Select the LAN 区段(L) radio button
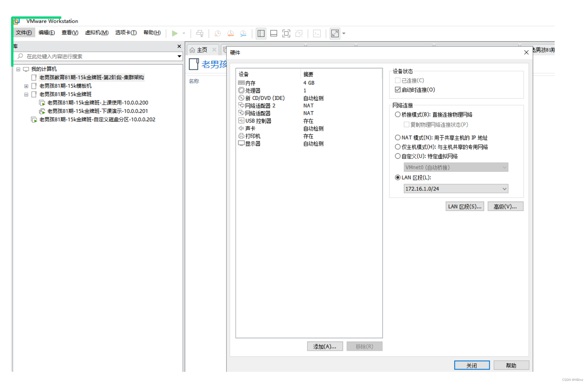This screenshot has width=588, height=384. click(x=398, y=177)
